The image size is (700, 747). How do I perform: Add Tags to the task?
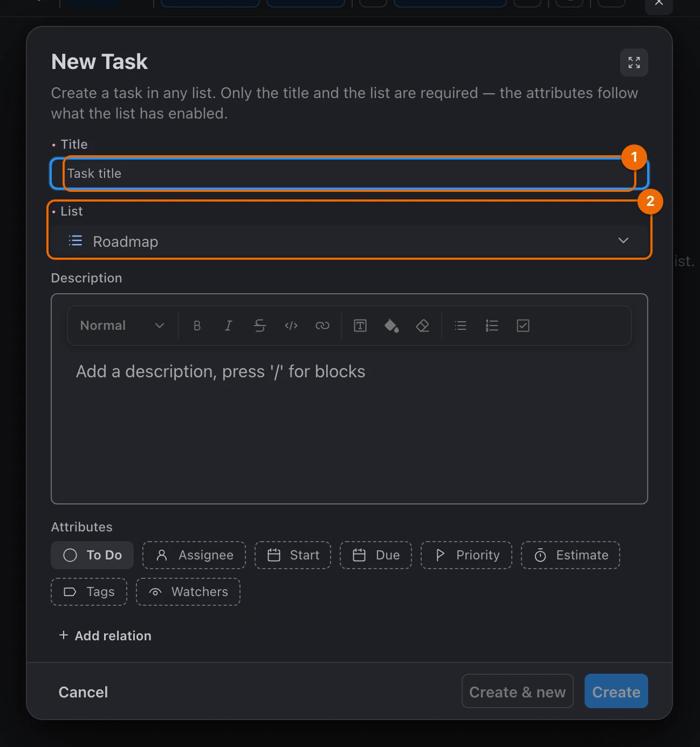pos(89,592)
